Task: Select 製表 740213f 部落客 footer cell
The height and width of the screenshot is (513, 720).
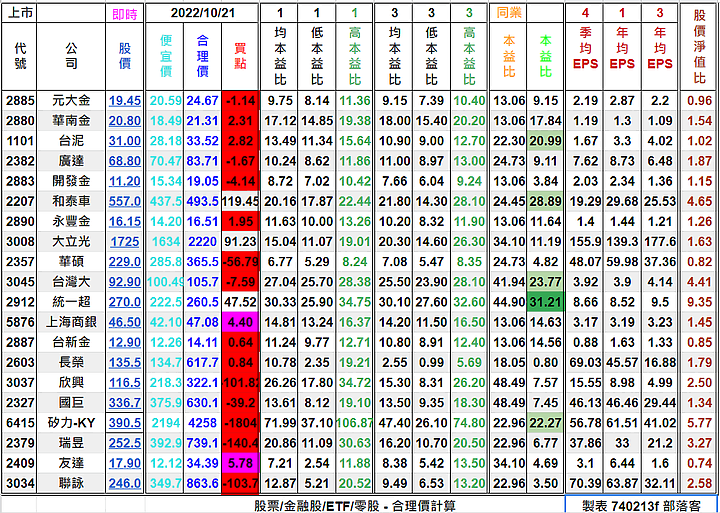Action: [641, 505]
